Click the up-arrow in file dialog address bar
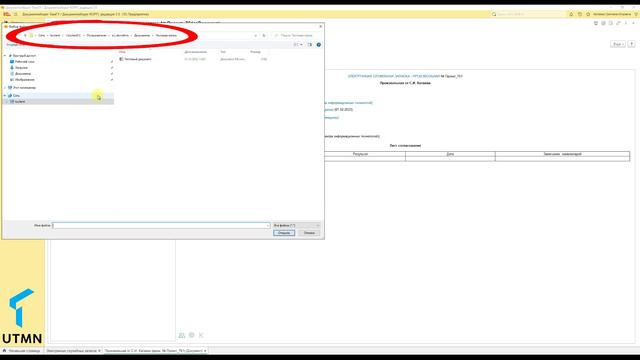 (25, 36)
